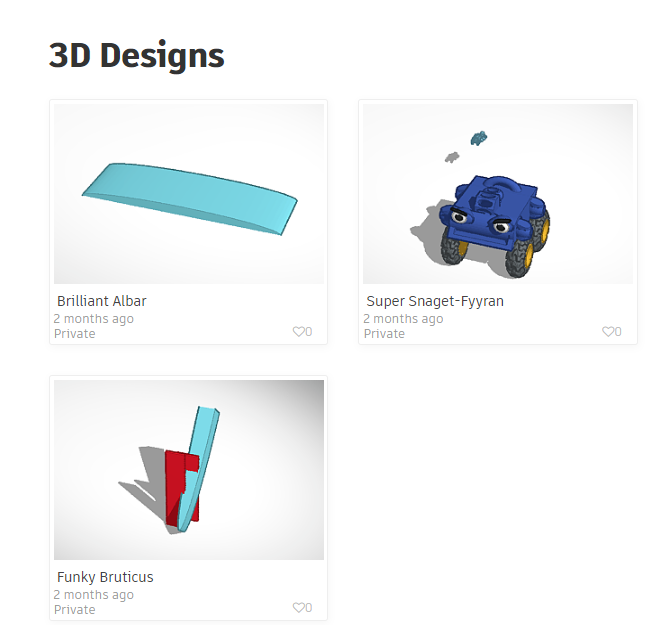Click the heart icon on Brilliant Albar
Viewport: 652px width, 625px height.
pos(299,331)
